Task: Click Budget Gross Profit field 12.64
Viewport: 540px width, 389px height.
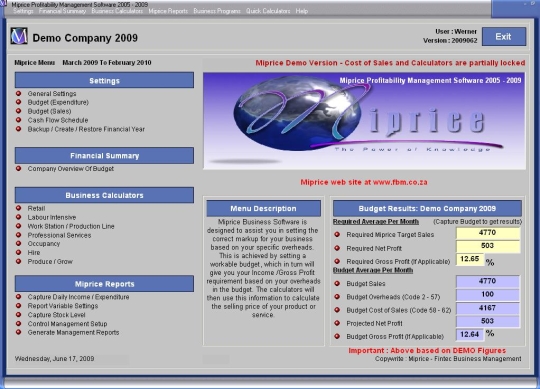Action: click(470, 335)
